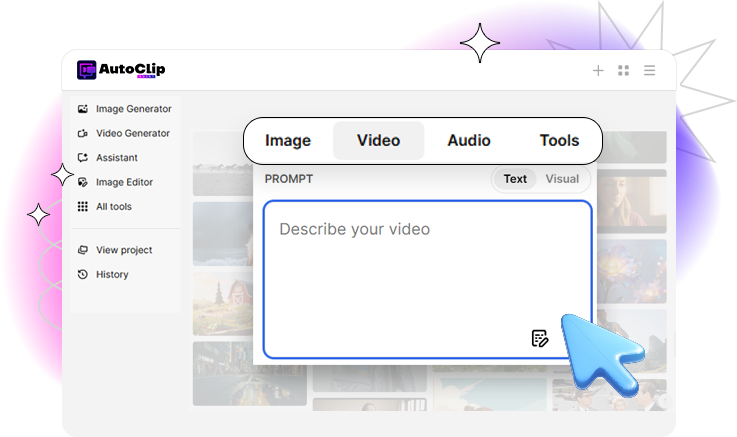This screenshot has width=737, height=437.
Task: Click the AutoClip logo icon
Action: click(86, 70)
